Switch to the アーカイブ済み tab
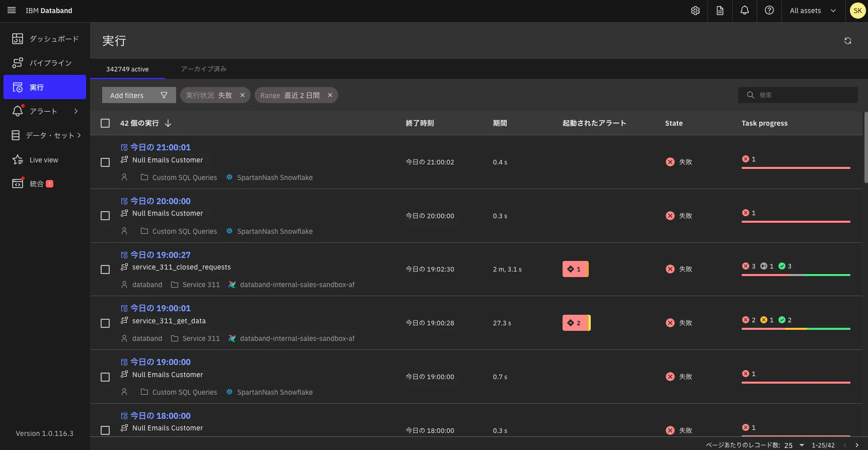868x450 pixels. pos(204,69)
